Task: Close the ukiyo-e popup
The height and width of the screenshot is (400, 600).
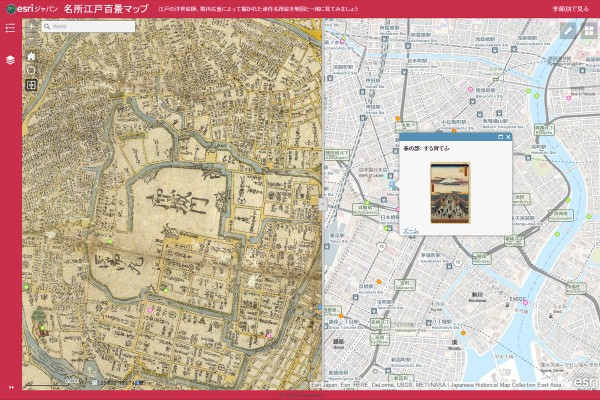Action: tap(507, 137)
